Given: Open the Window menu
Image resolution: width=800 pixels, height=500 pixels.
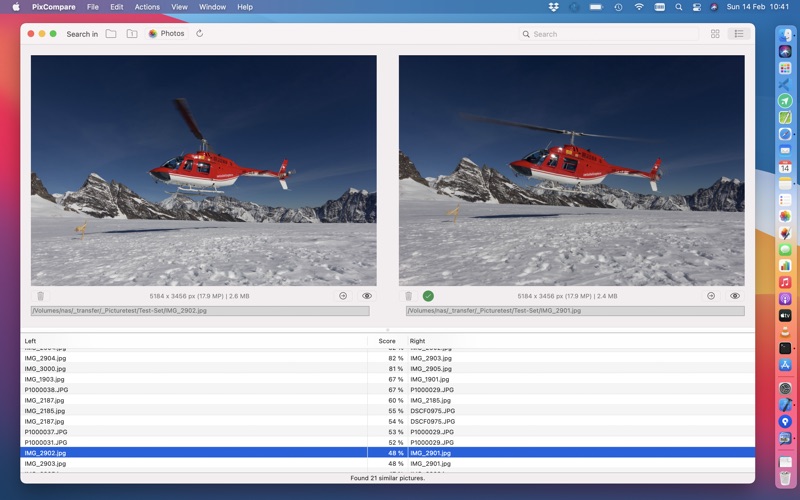Looking at the screenshot, I should tap(212, 7).
